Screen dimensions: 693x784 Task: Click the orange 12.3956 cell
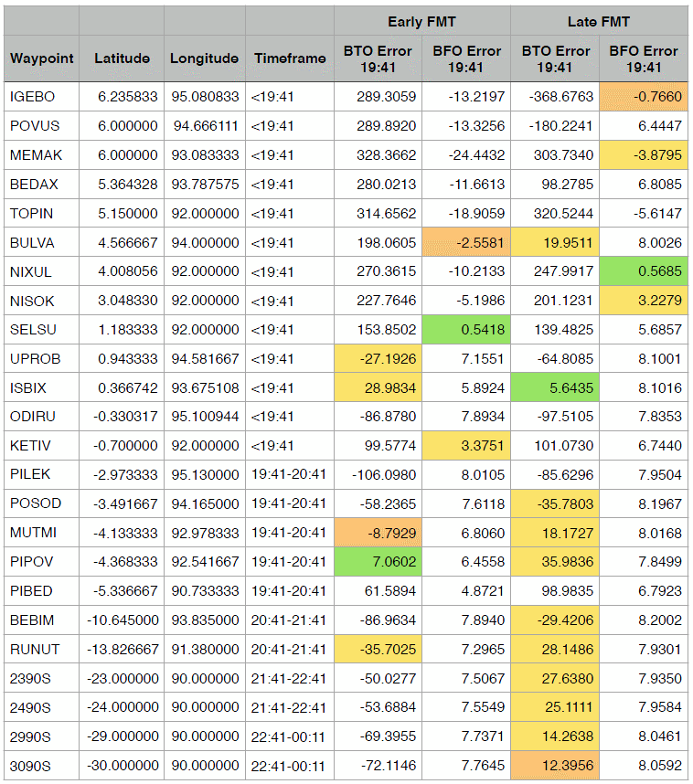(555, 766)
